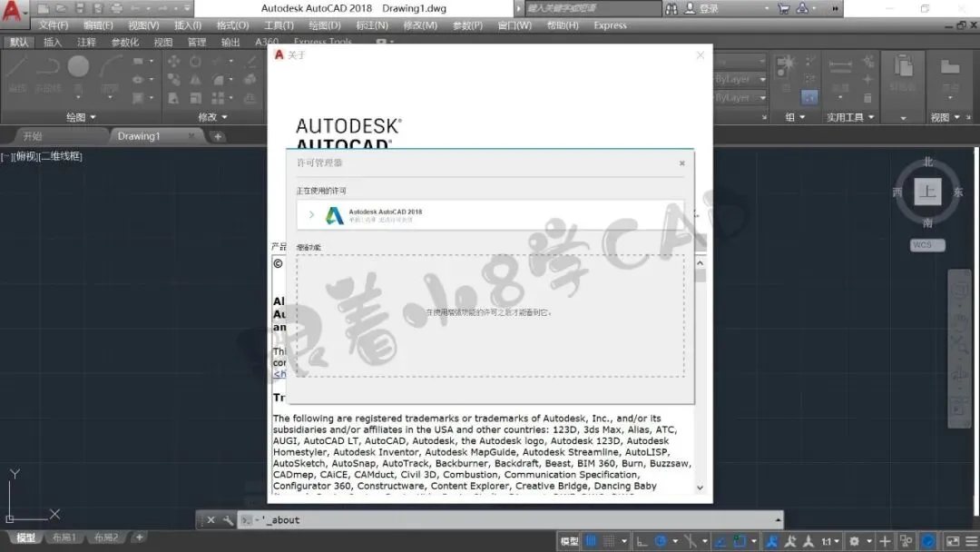Close the 许可管理器 license manager panel
This screenshot has height=552, width=980.
click(681, 163)
